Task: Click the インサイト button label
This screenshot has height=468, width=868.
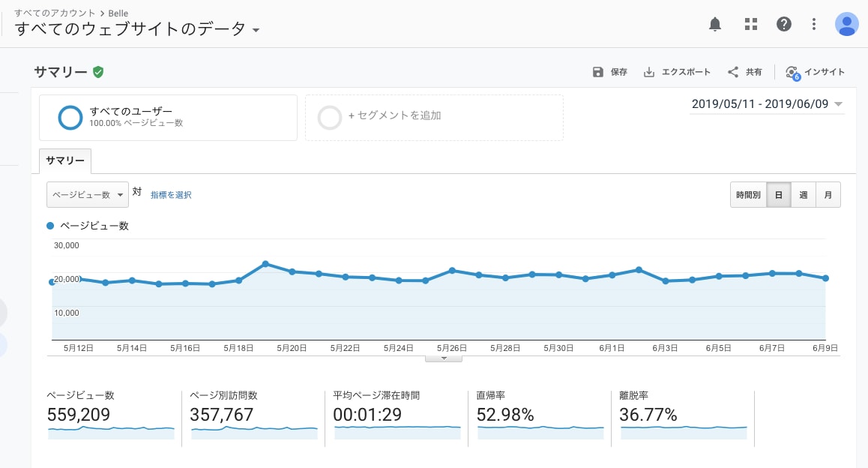Action: click(x=825, y=72)
